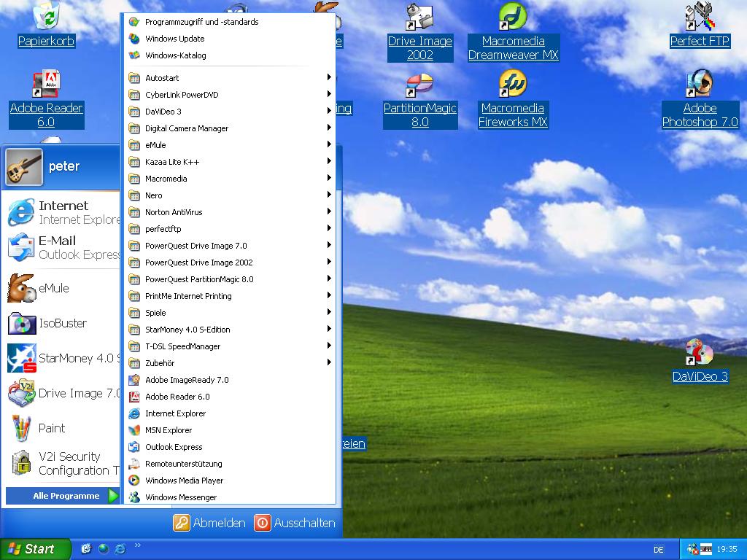This screenshot has height=560, width=747.
Task: Launch Macromedia Fireworks MX desktop shortcut
Action: [513, 84]
